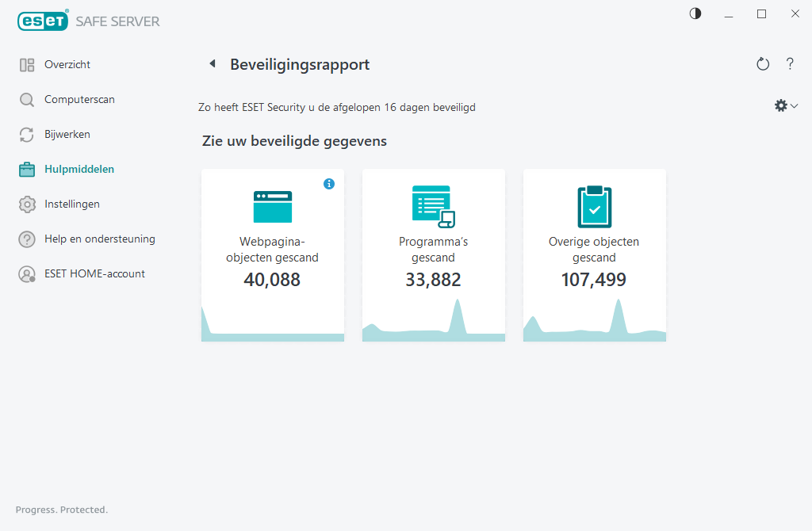This screenshot has width=812, height=531.
Task: Click the Programma's gescand activity graph
Action: (x=434, y=320)
